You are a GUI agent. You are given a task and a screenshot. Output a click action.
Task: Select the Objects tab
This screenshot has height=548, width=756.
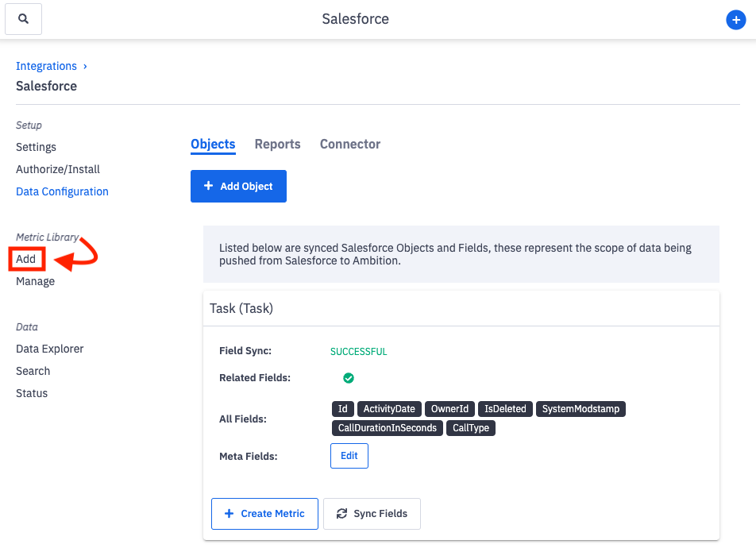pyautogui.click(x=212, y=144)
